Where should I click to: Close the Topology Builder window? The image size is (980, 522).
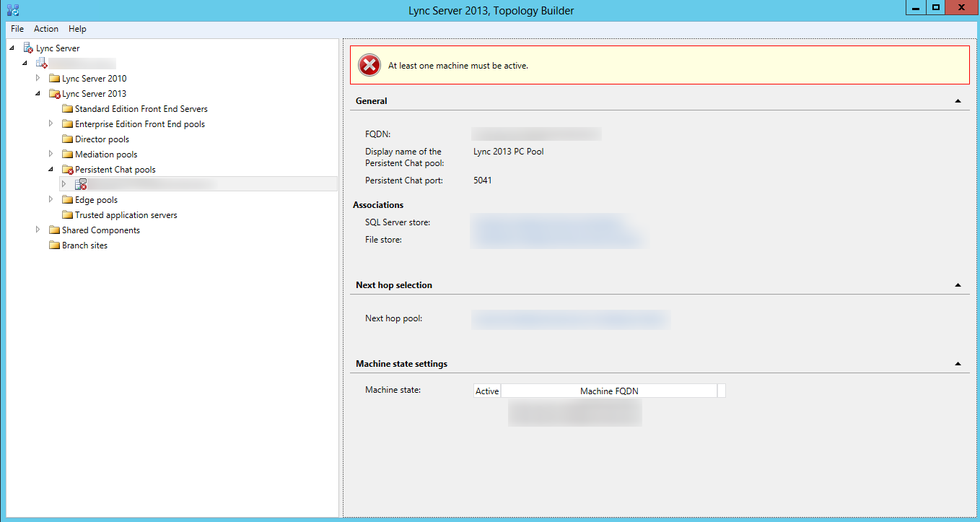click(x=962, y=8)
